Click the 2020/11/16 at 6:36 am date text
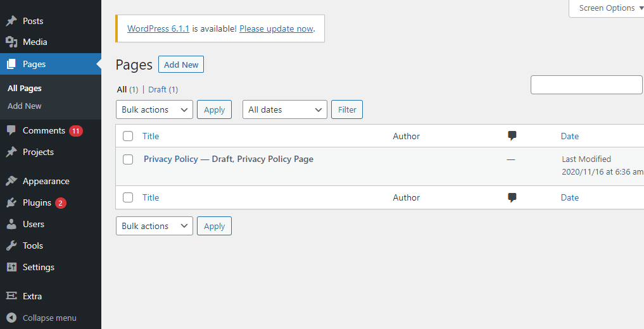 [x=602, y=172]
